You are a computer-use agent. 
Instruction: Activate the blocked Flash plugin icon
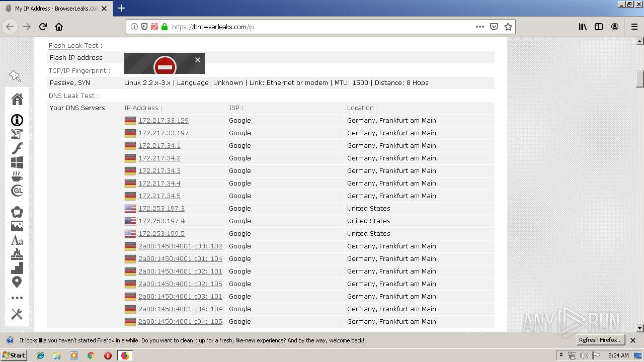point(165,65)
